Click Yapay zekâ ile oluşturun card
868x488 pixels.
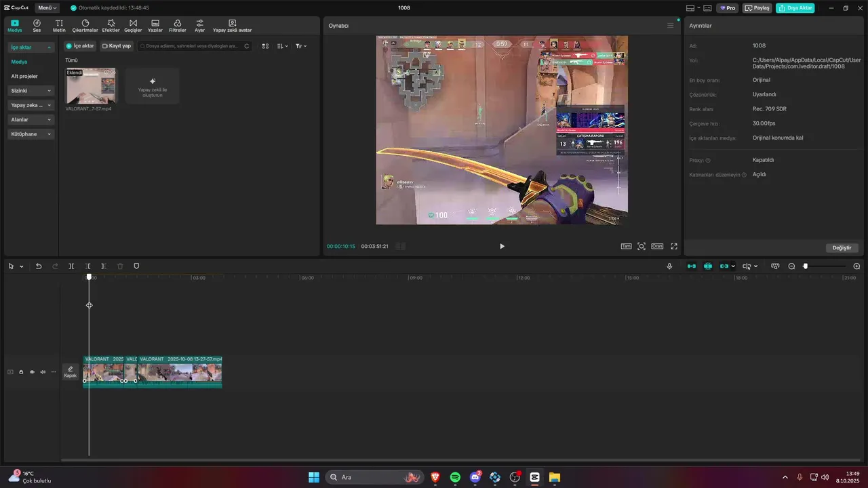pyautogui.click(x=153, y=85)
